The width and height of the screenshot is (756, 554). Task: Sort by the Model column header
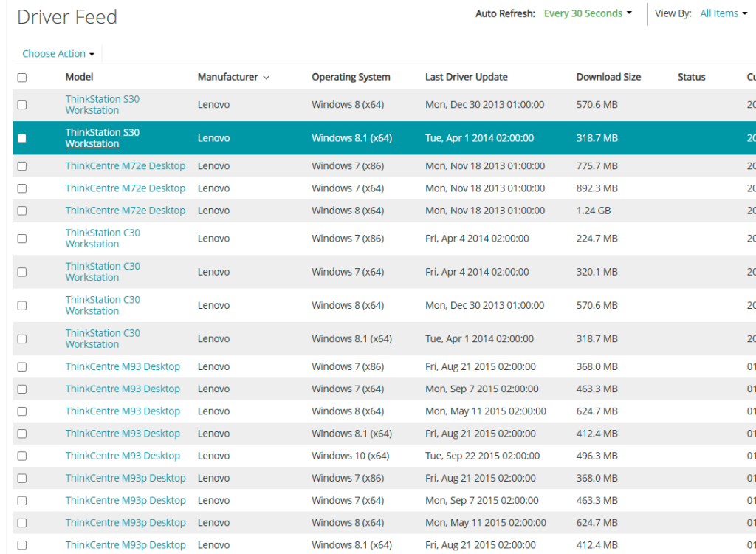pyautogui.click(x=79, y=77)
